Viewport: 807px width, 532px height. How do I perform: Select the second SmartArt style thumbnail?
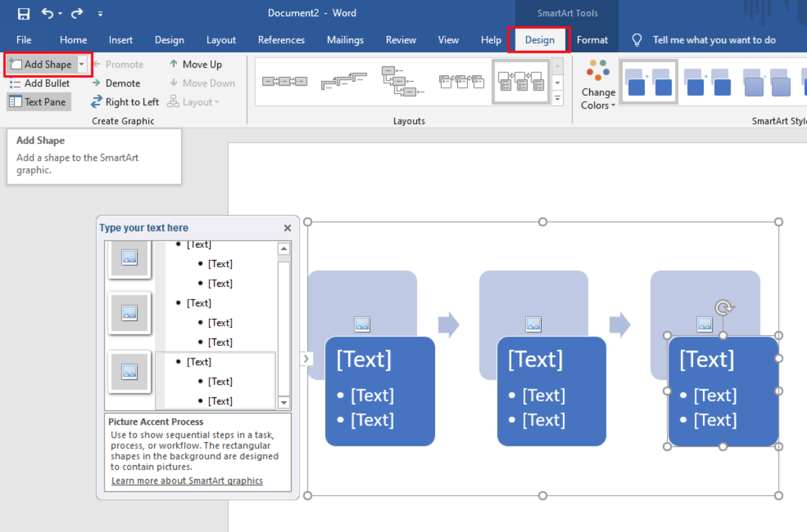tap(708, 82)
